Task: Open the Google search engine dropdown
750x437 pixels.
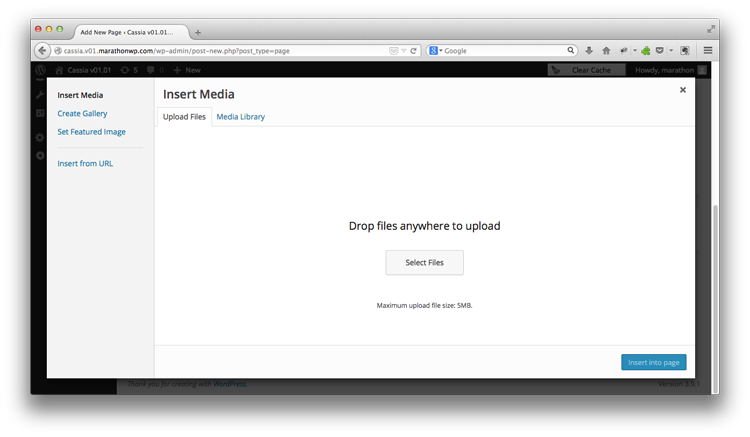Action: click(x=436, y=50)
